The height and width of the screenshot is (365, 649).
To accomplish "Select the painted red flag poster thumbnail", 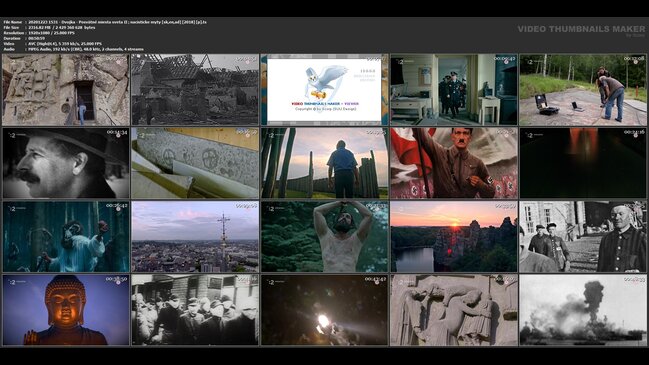I will pos(454,163).
